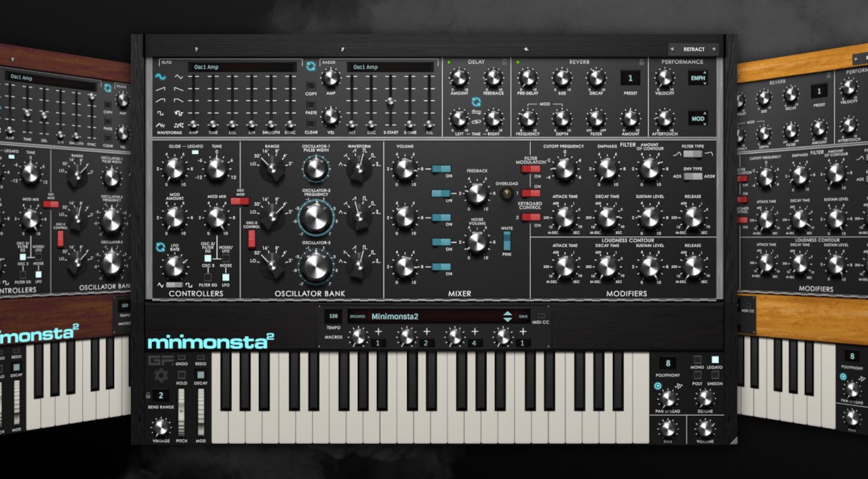
Task: Toggle the FILTER MODULATION switch
Action: pos(530,169)
